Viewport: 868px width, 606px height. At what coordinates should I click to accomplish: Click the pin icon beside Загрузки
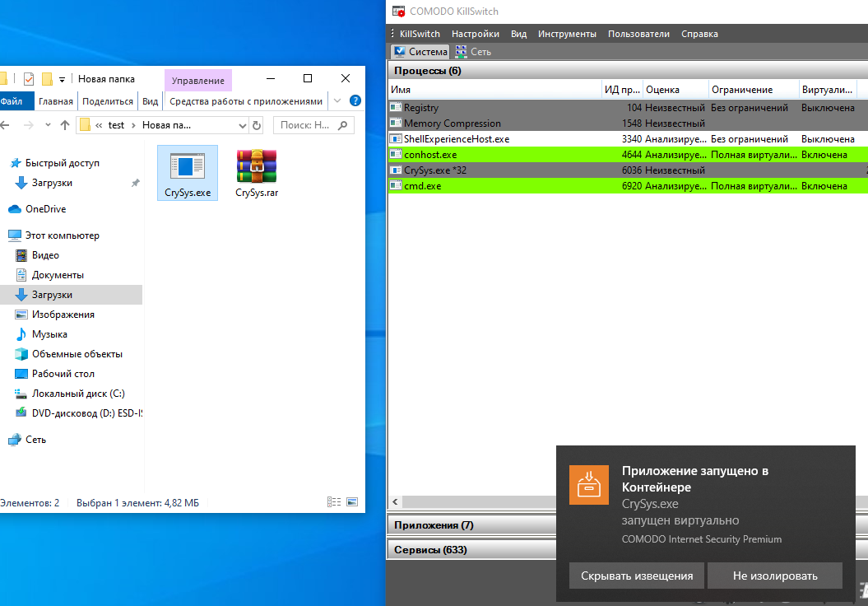(135, 183)
